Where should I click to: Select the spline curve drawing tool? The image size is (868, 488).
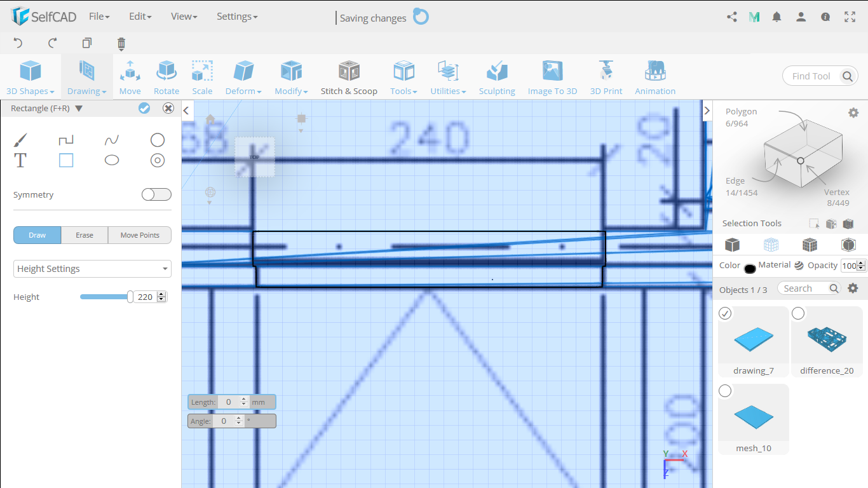(x=112, y=140)
